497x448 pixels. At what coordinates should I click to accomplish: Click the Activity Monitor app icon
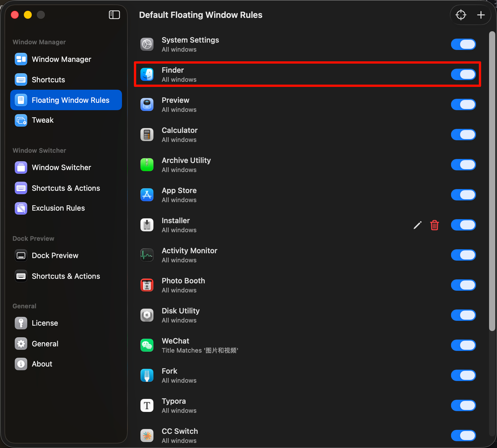tap(147, 255)
